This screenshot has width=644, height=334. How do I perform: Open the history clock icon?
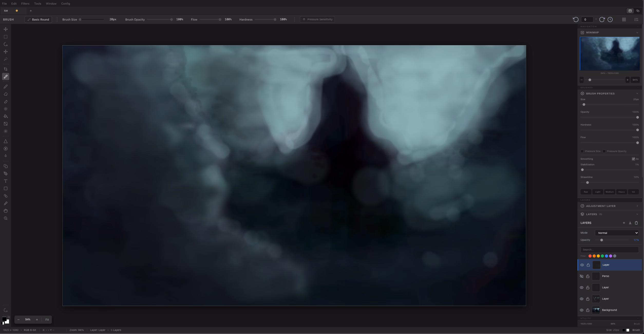tap(610, 20)
